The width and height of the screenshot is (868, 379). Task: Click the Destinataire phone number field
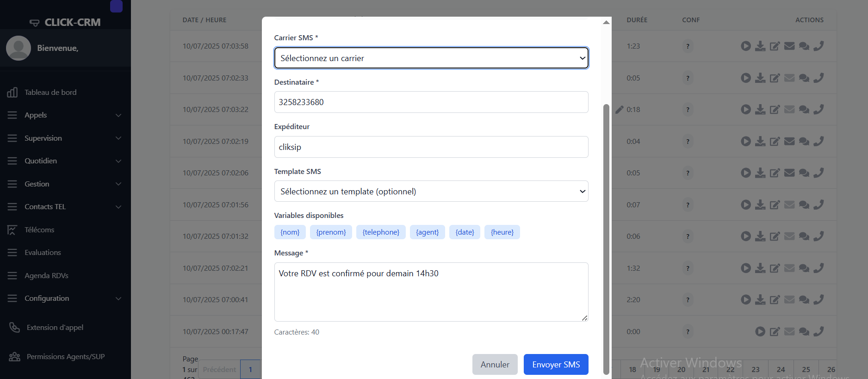pyautogui.click(x=431, y=102)
